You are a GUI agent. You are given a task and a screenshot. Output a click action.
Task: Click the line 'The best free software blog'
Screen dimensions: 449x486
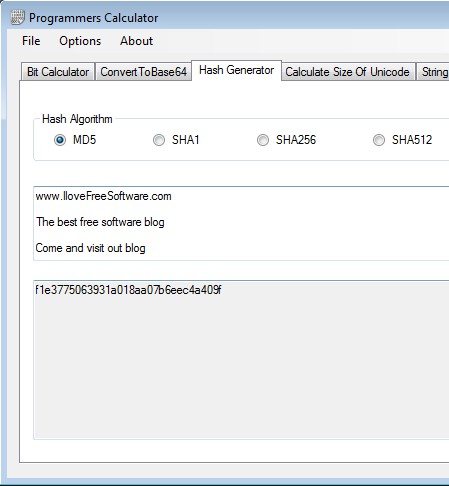[100, 222]
